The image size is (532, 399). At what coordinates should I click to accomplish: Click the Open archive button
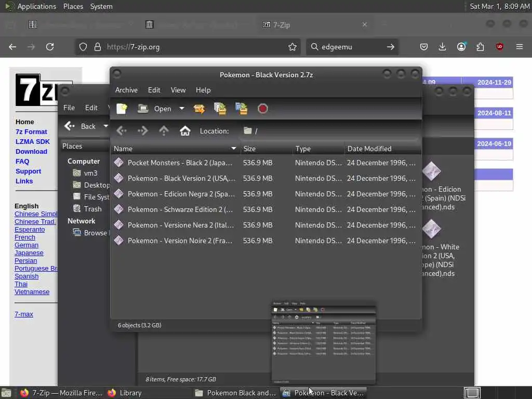click(154, 109)
